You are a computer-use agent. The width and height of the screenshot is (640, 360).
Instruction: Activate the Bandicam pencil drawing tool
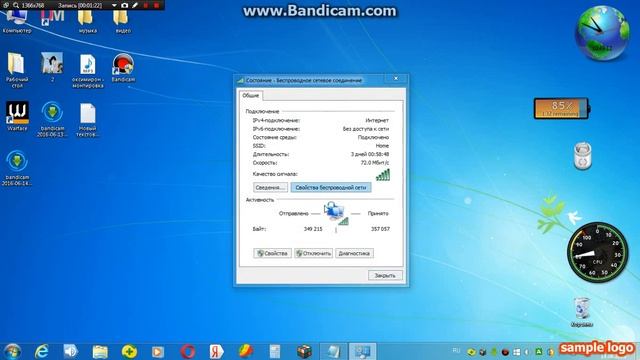135,5
